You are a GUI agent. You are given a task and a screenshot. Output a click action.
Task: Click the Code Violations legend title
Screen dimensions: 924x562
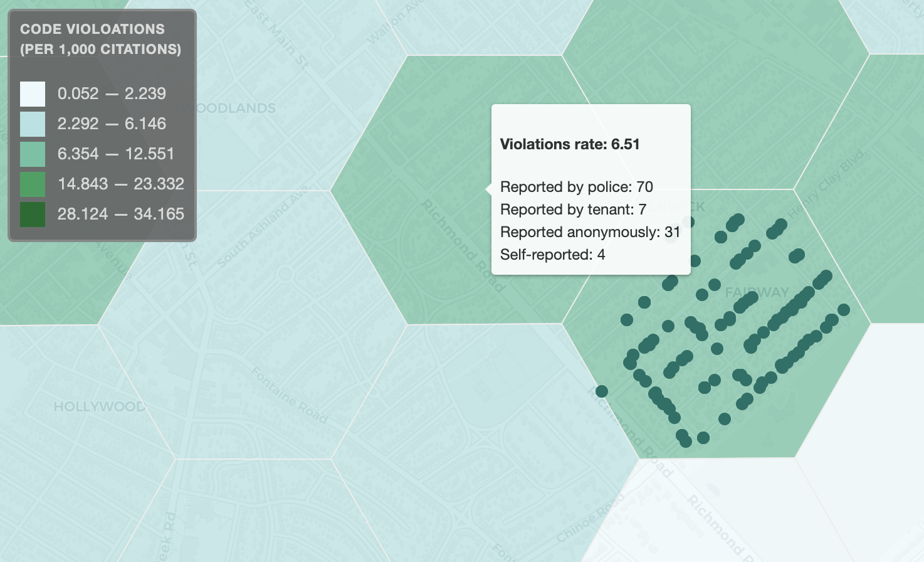100,39
